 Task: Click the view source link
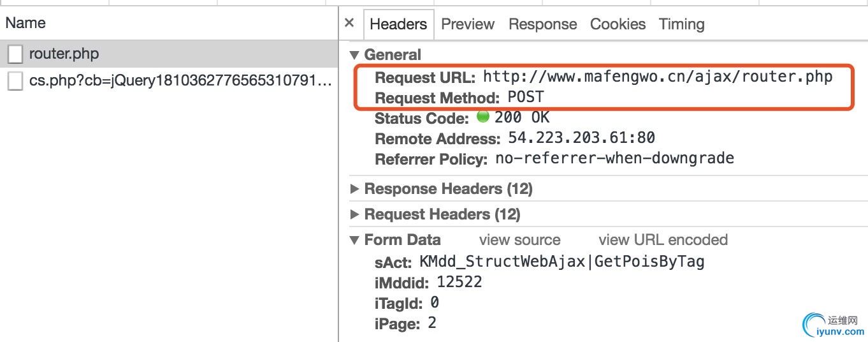click(519, 240)
